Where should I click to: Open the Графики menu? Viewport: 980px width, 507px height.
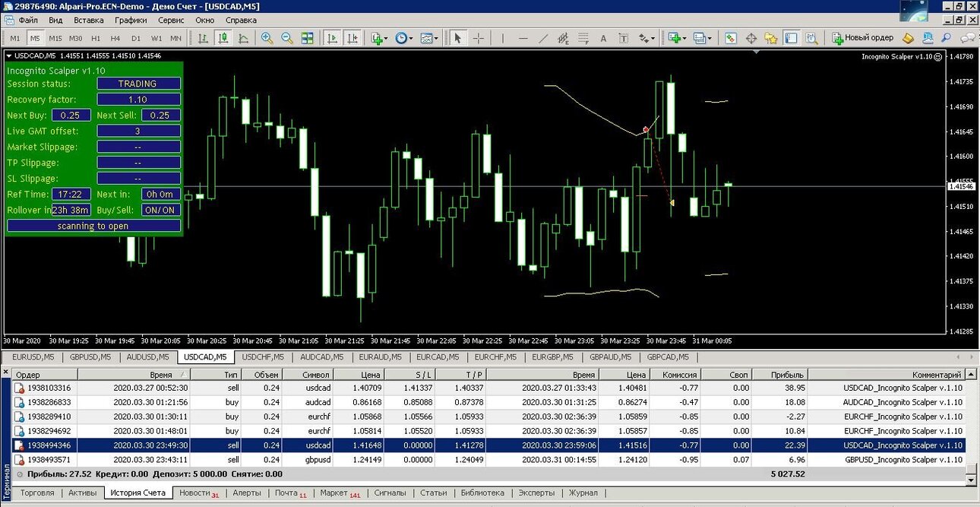(x=131, y=20)
